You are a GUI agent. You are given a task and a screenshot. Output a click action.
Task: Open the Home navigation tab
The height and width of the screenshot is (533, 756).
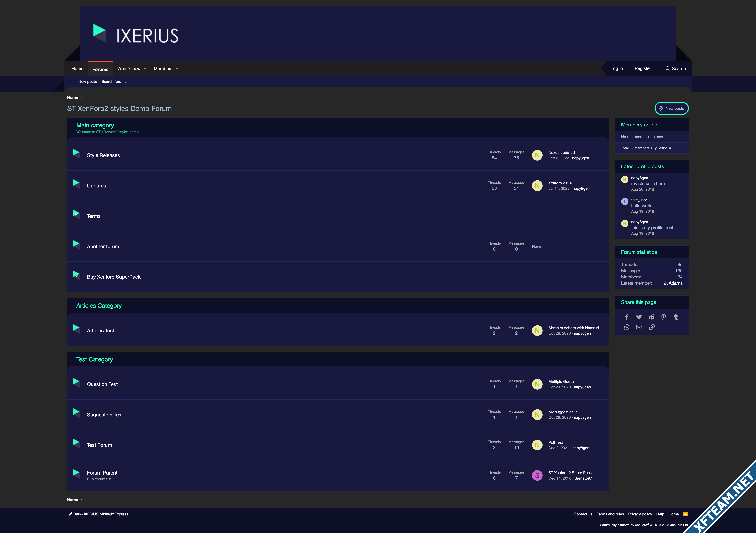[77, 68]
